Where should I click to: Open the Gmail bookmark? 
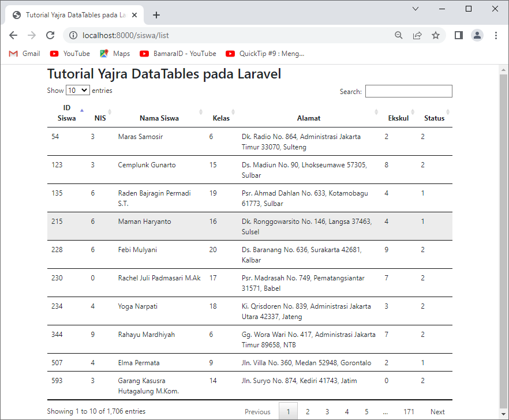click(x=25, y=54)
